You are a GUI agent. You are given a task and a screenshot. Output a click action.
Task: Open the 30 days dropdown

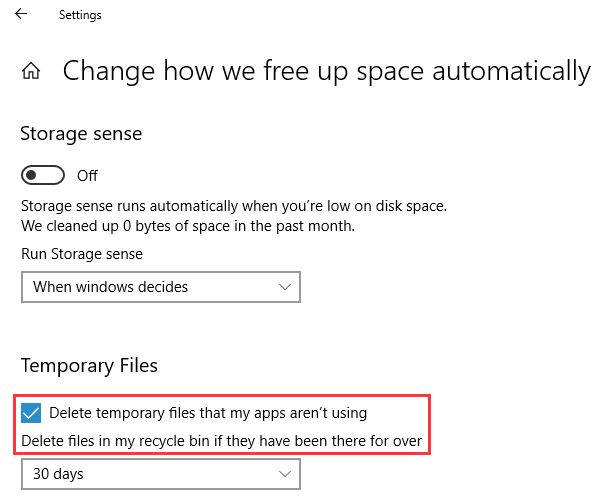[x=161, y=474]
